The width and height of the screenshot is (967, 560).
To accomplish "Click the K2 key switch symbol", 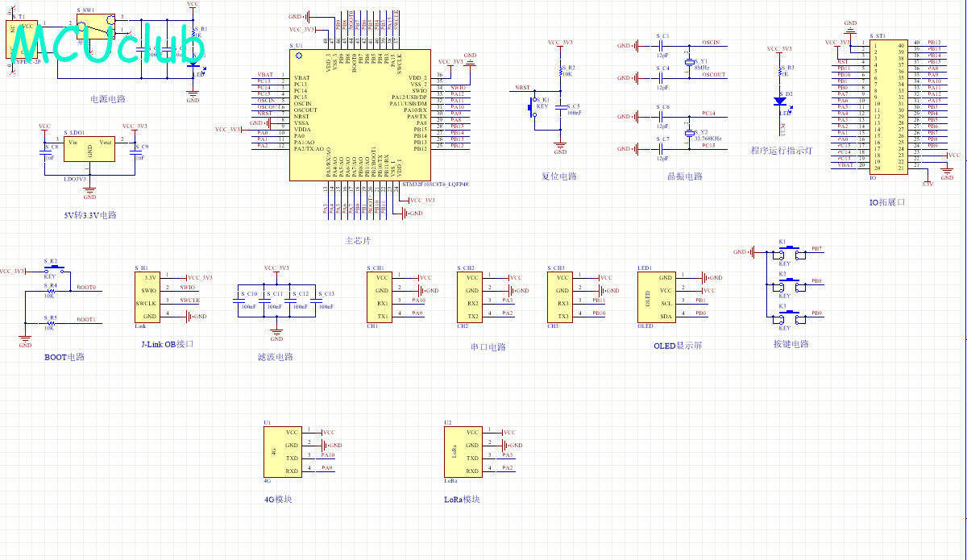I will (x=790, y=284).
